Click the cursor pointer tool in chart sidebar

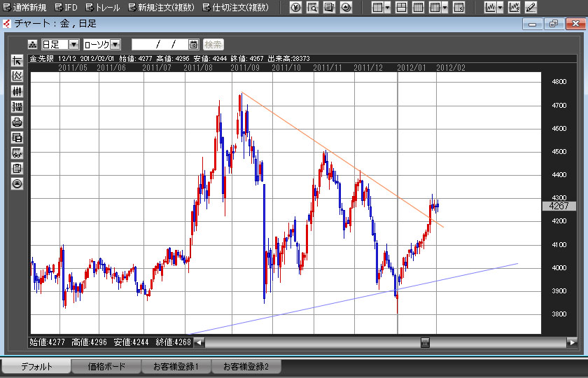pos(17,60)
